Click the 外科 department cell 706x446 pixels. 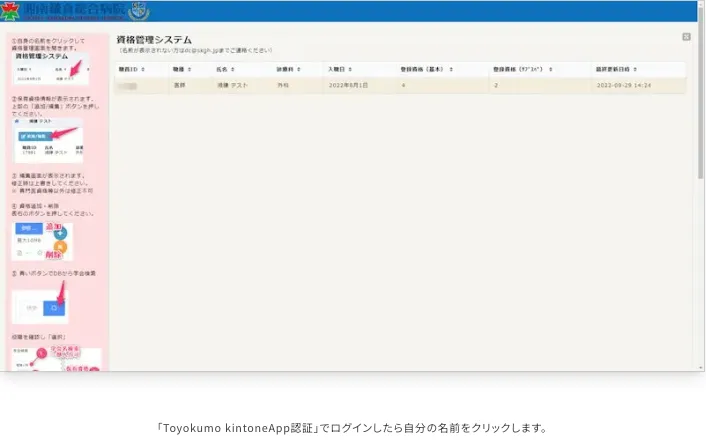pos(283,85)
